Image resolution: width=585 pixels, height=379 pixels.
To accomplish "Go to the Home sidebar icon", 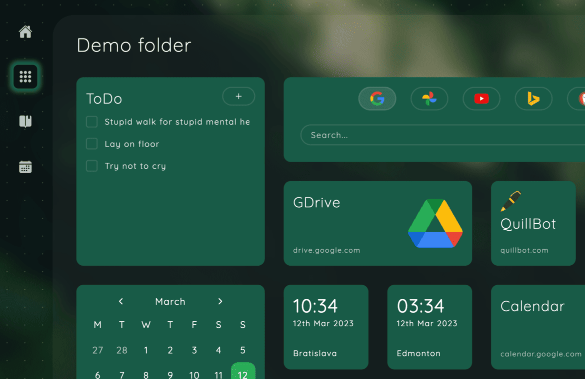I will 25,32.
